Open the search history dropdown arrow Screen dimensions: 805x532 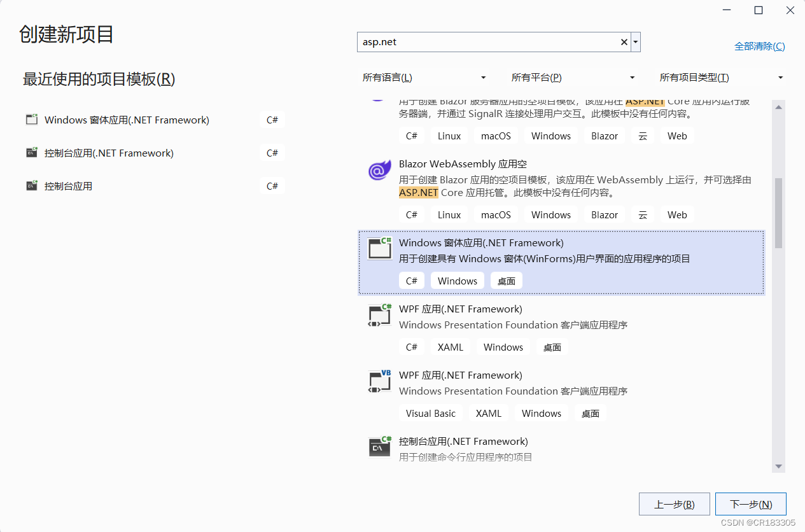636,42
